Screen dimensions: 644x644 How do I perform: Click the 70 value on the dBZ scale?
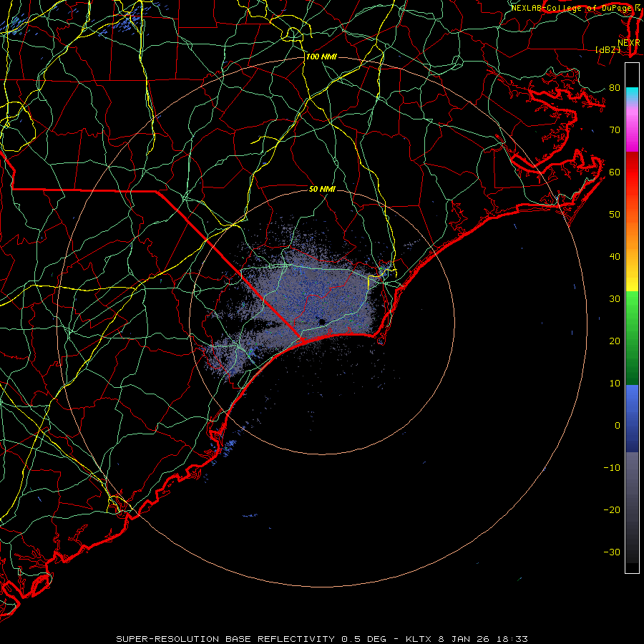[615, 130]
